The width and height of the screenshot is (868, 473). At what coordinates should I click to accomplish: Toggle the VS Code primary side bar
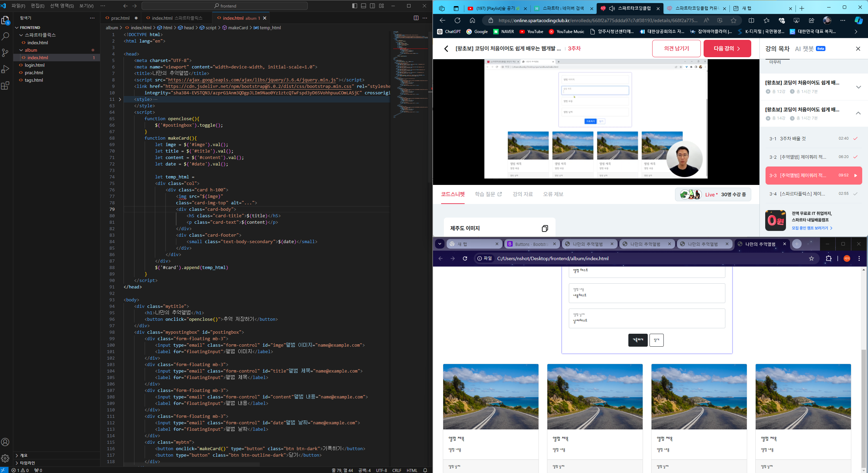click(355, 6)
